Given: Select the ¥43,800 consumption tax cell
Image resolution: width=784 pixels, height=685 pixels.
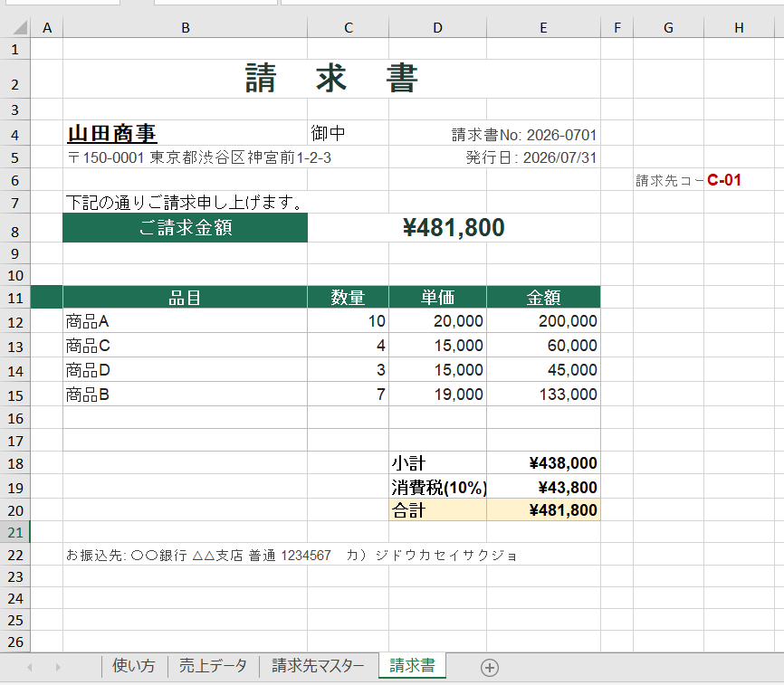Looking at the screenshot, I should point(543,487).
